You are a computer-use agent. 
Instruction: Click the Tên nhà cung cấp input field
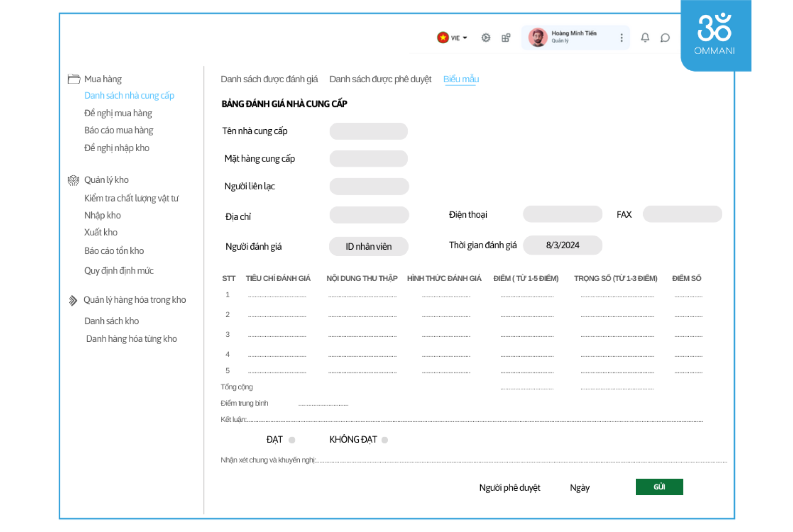369,131
